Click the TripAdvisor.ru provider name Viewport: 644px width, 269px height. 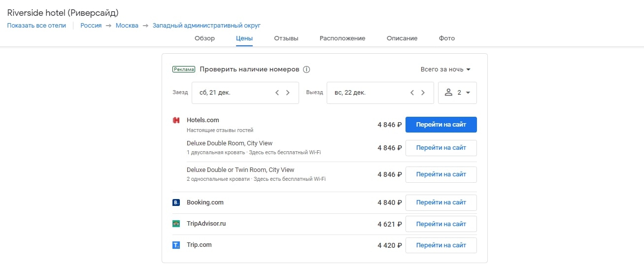(x=206, y=224)
